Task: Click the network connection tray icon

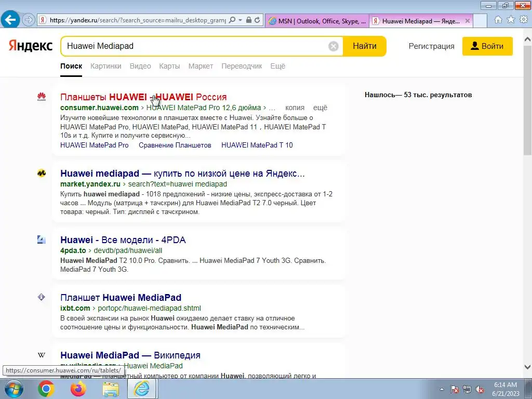Action: click(x=467, y=390)
